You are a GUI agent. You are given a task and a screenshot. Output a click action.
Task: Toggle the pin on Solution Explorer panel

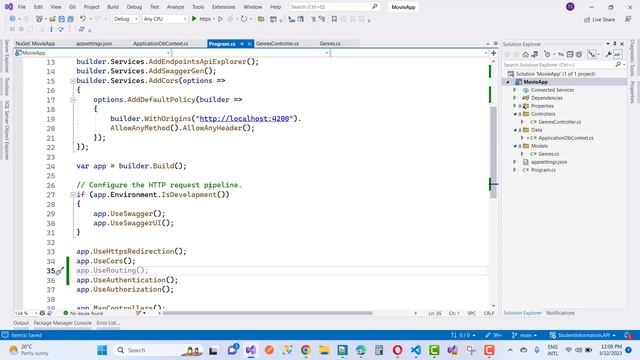tap(615, 44)
